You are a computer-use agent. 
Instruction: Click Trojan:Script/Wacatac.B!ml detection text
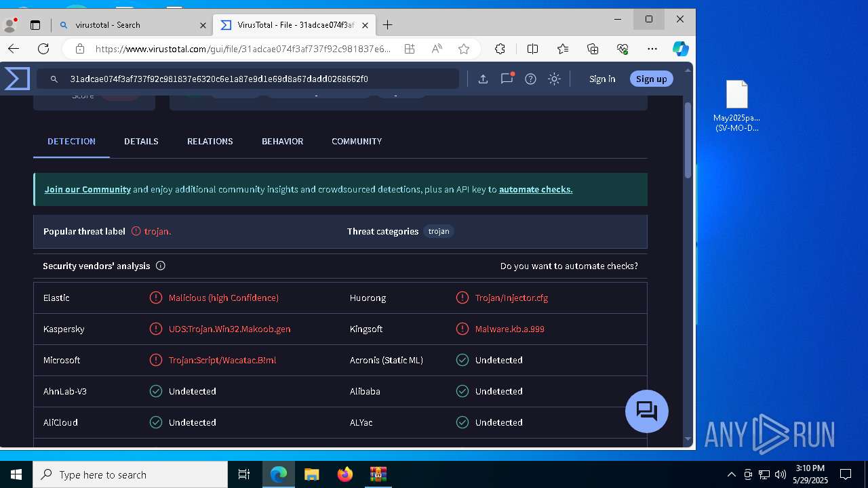click(222, 360)
